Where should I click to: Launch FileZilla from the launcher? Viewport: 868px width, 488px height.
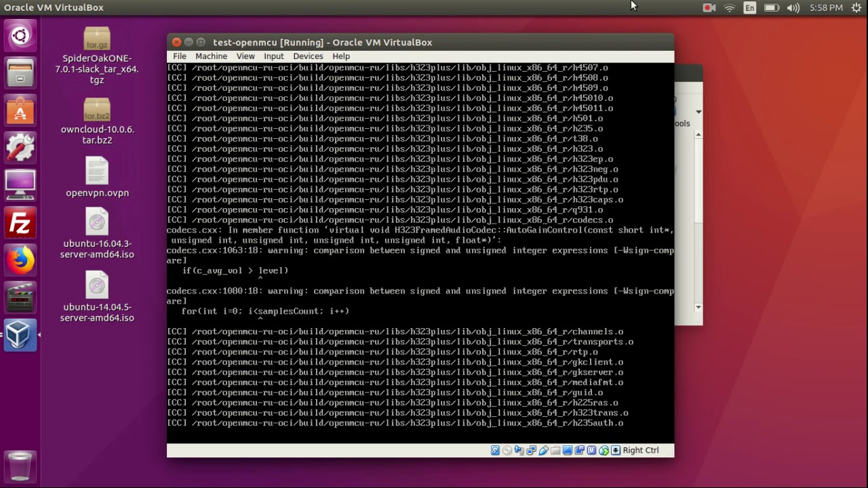[x=20, y=222]
